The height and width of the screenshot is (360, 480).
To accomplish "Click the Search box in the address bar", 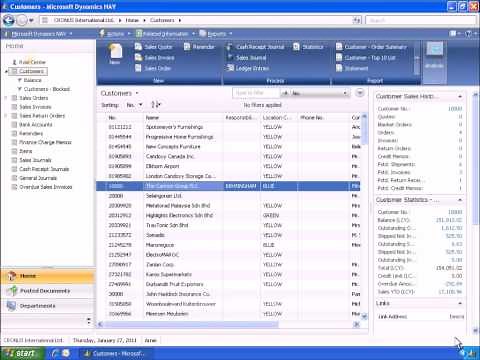I will pos(421,20).
